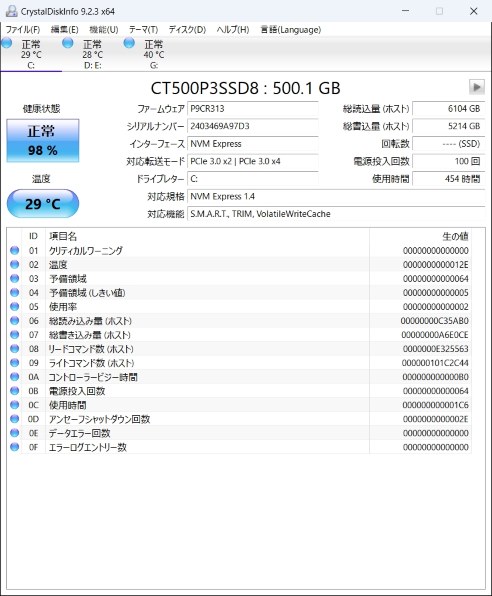The image size is (492, 596).
Task: Open the テーマ(T) menu
Action: click(x=143, y=30)
